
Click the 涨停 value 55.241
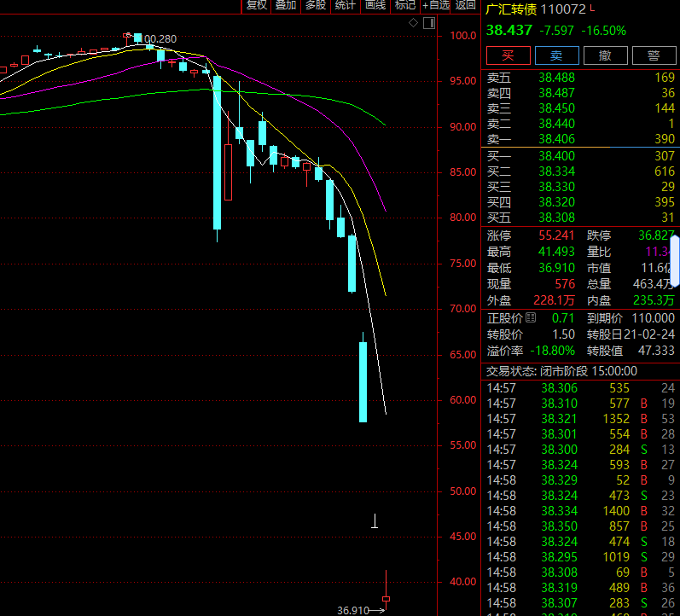pos(556,235)
